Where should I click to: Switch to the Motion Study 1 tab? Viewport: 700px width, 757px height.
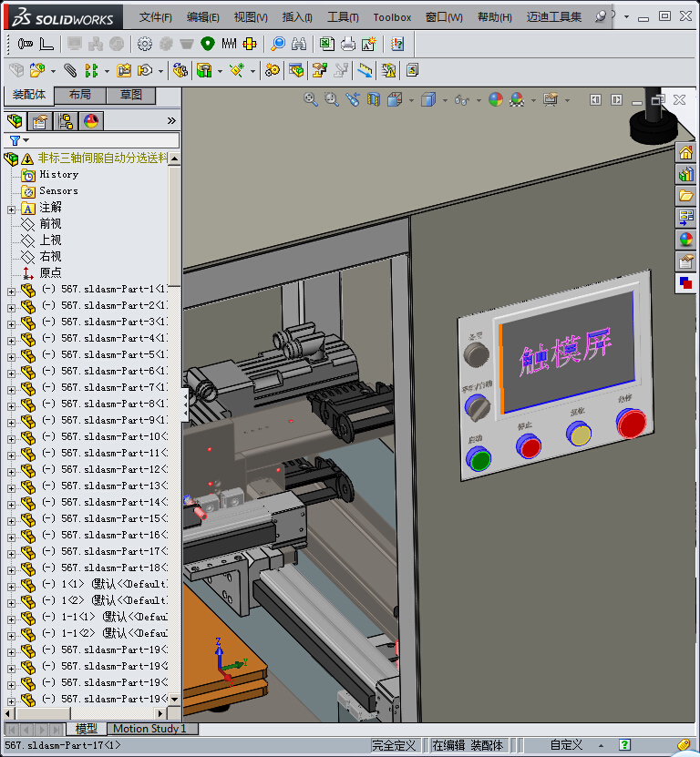pyautogui.click(x=149, y=729)
